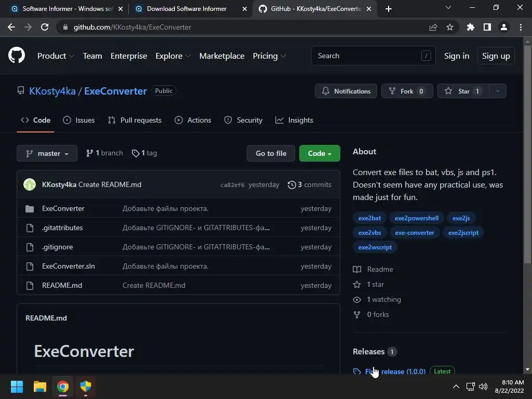Expand the Product menu
Viewport: 532px width, 399px height.
point(56,56)
